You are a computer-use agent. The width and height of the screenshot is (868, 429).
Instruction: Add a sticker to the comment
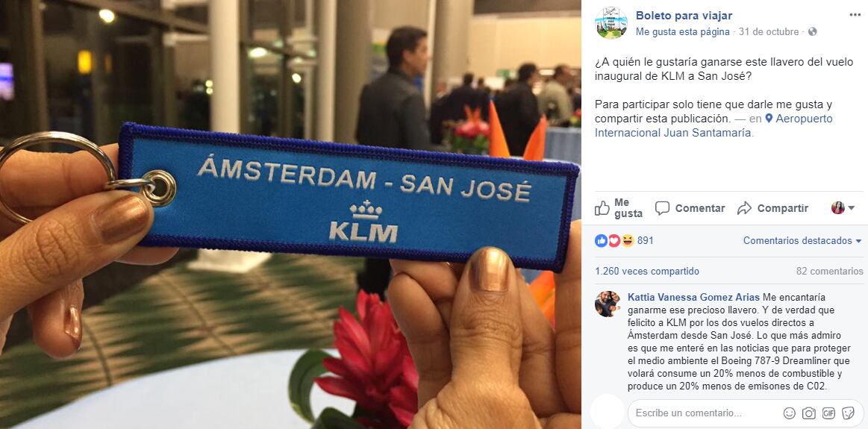(x=848, y=413)
